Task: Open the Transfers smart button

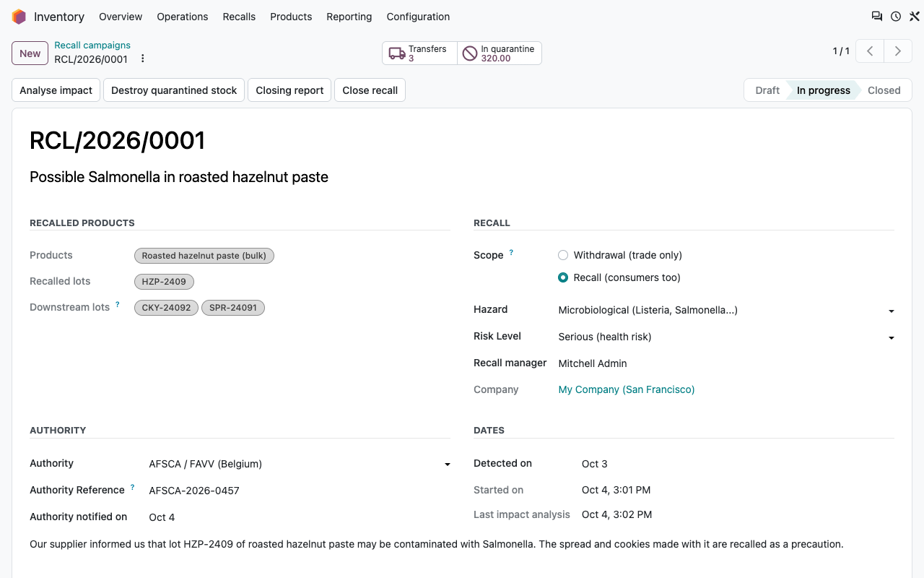Action: click(x=419, y=53)
